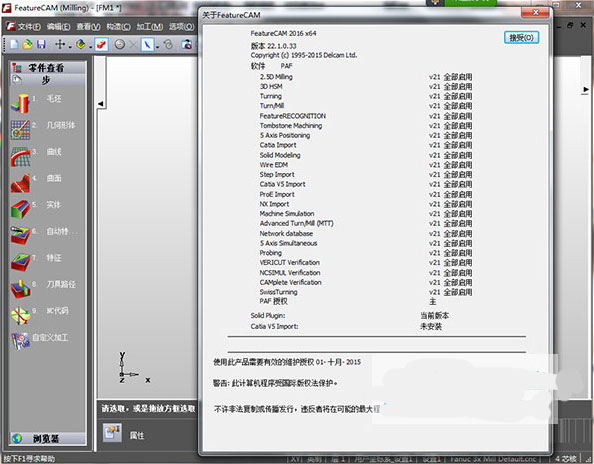Click the 'VERICUT Verification' module row
This screenshot has height=464, width=594.
click(366, 262)
